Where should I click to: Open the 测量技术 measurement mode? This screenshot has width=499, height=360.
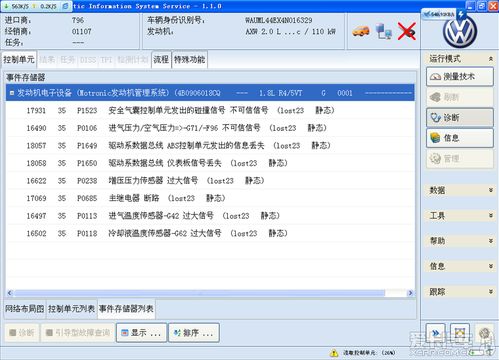pyautogui.click(x=460, y=77)
